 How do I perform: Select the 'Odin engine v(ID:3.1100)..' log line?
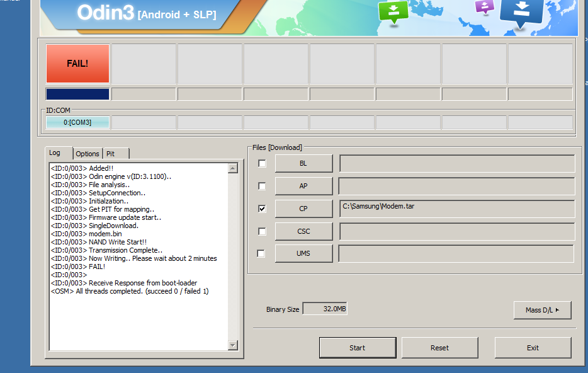coord(111,177)
